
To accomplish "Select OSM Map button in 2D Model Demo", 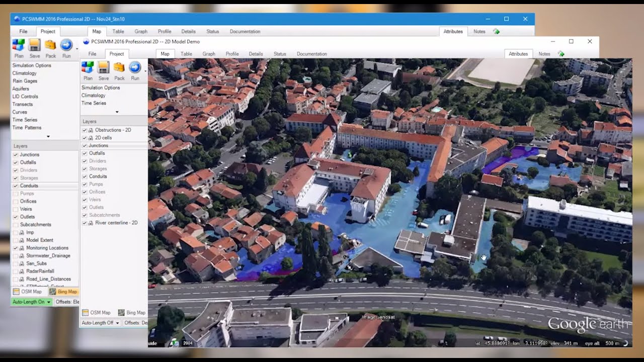I will pyautogui.click(x=97, y=313).
